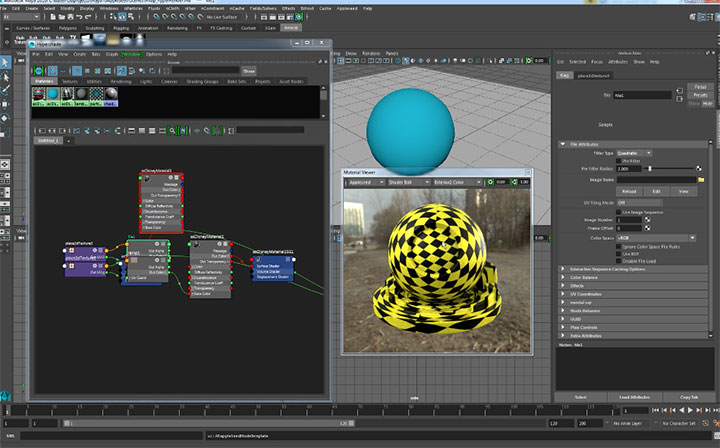Click the magnifier search icon in Hypershade graph toolbar

pyautogui.click(x=172, y=131)
